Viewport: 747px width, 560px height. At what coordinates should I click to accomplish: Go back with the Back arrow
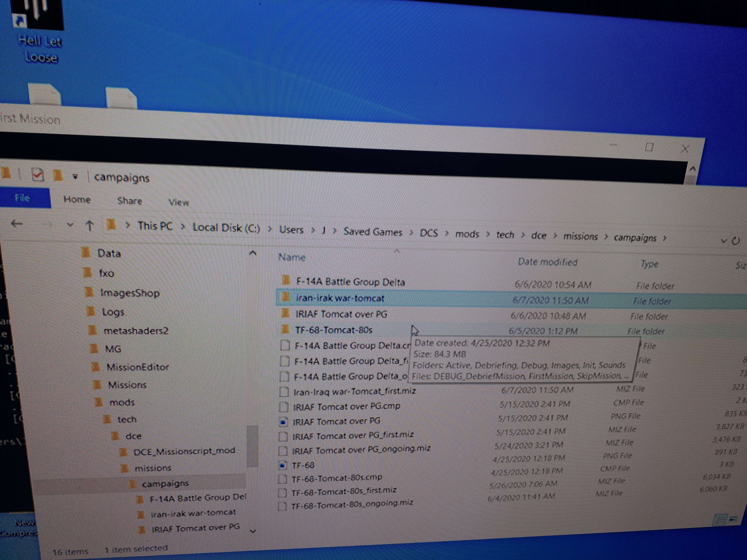click(x=17, y=223)
